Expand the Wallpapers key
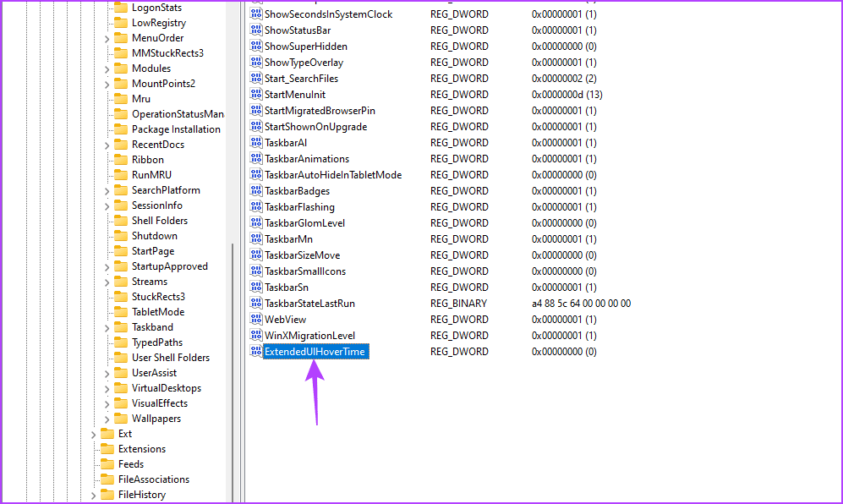This screenshot has width=843, height=504. (107, 419)
